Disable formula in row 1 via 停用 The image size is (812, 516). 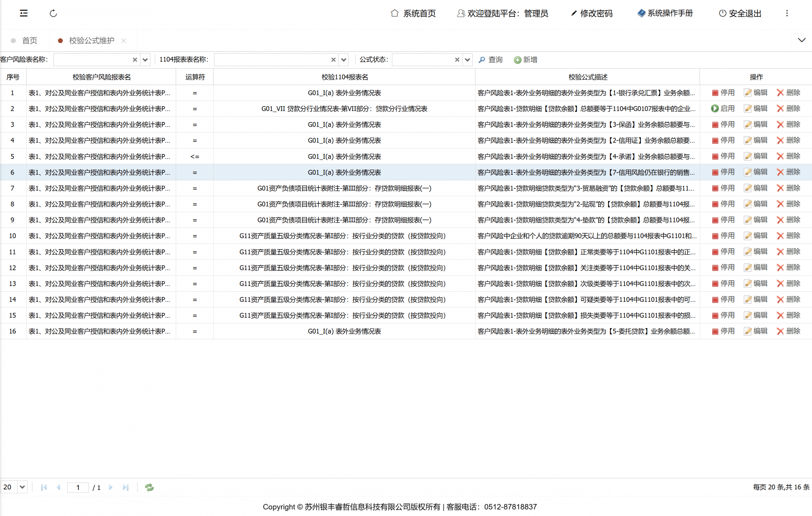(723, 92)
